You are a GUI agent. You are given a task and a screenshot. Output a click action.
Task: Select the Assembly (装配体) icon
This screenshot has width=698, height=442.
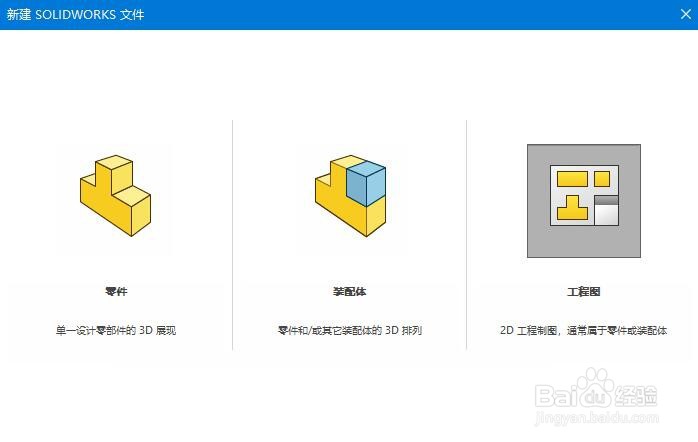pyautogui.click(x=350, y=195)
